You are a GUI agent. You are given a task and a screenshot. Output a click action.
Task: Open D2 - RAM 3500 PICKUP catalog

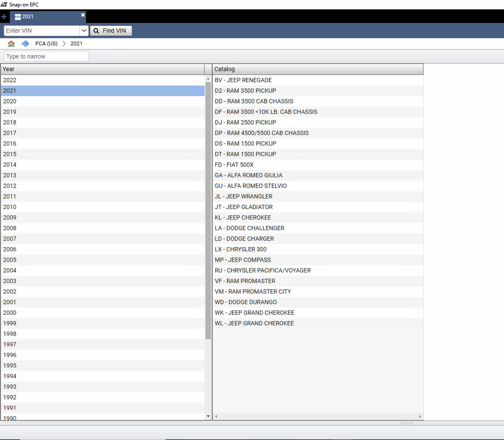(x=318, y=91)
